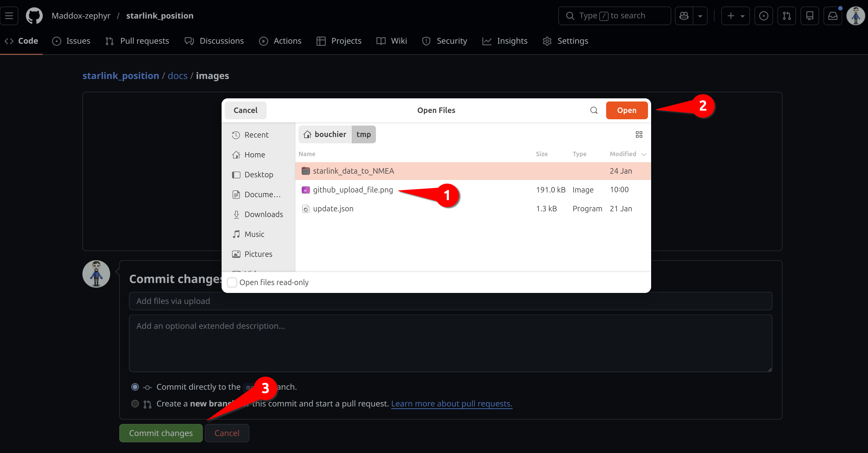Open the GitHub home page via the logo

point(34,15)
